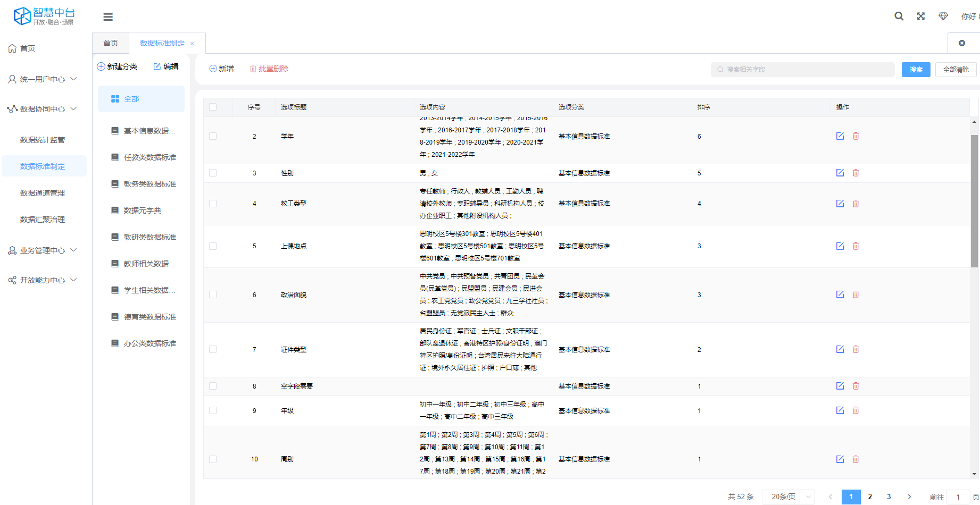Open the 20条/页 page size dropdown
980x505 pixels.
coord(788,496)
